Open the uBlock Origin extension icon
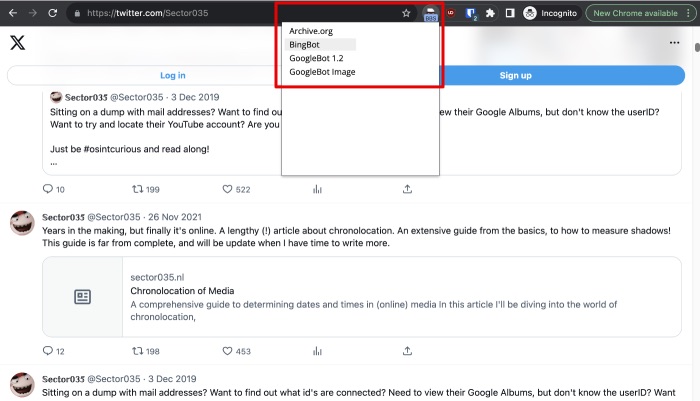The height and width of the screenshot is (401, 700). (x=451, y=13)
